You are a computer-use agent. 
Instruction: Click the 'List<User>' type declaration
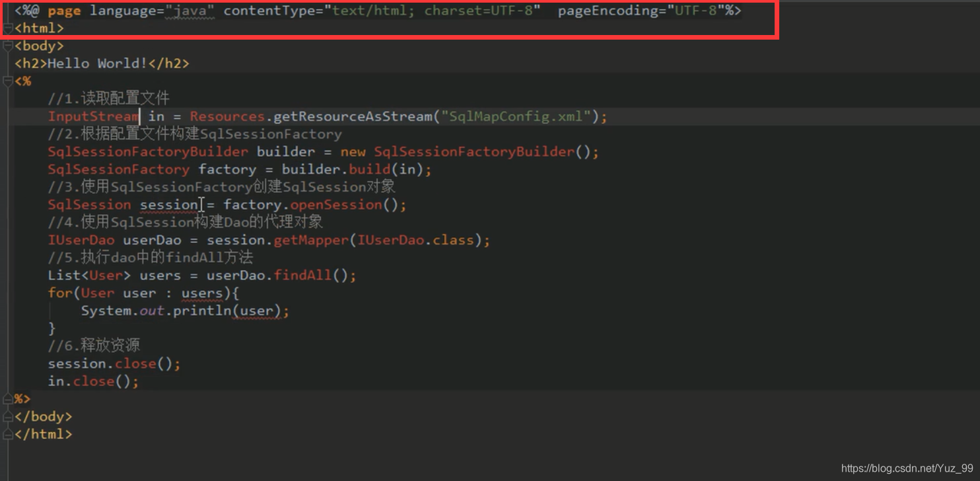[89, 276]
